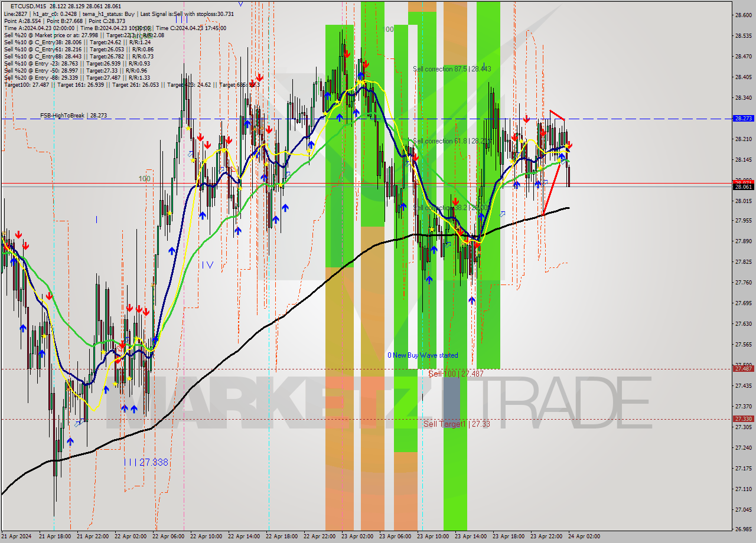
Task: Click the '23 Apr 10:00' time axis label
Action: pos(433,537)
